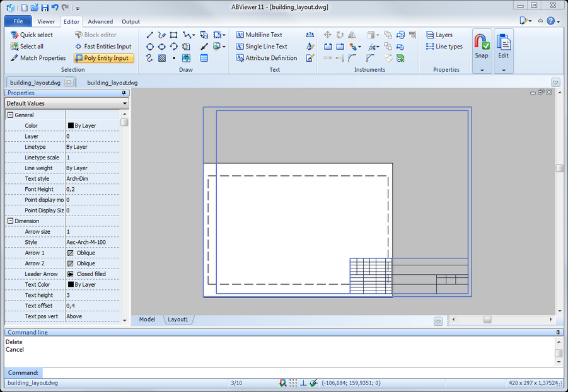Click the rotate entities icon
The image size is (568, 392).
coord(340,35)
